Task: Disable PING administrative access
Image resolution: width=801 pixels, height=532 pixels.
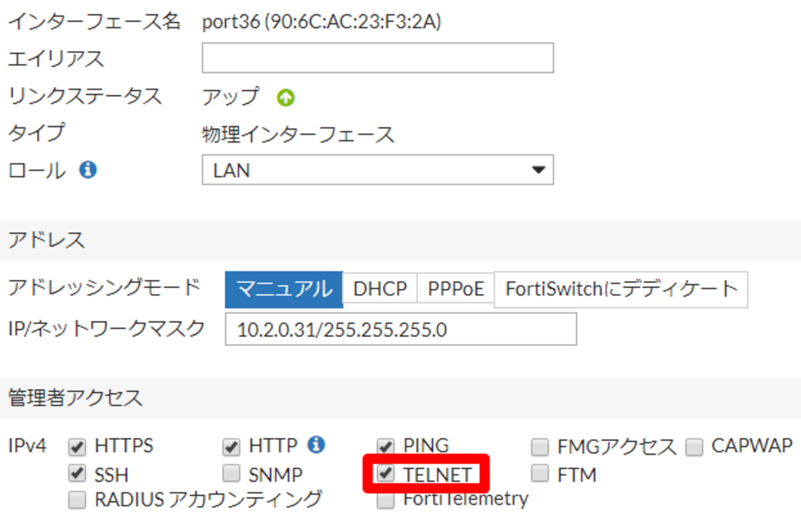Action: pos(386,446)
